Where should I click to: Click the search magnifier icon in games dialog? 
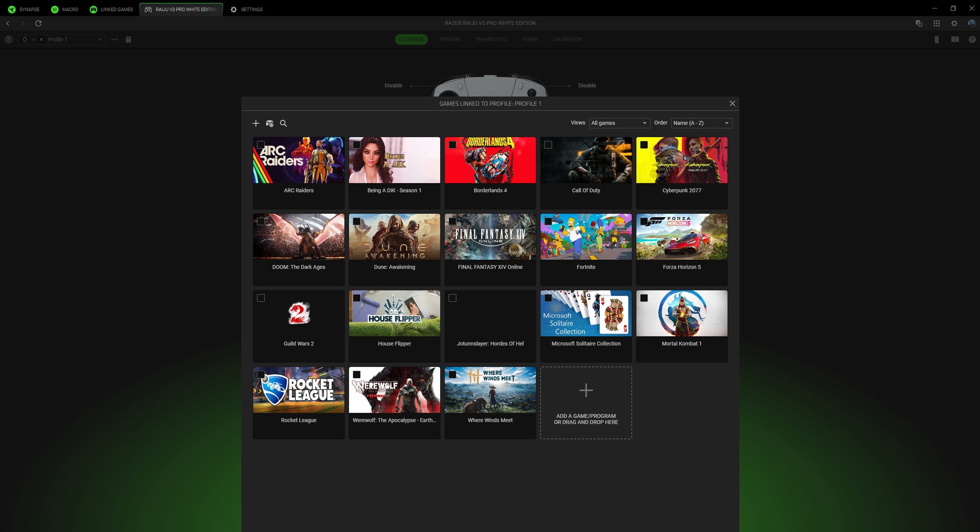[x=283, y=123]
